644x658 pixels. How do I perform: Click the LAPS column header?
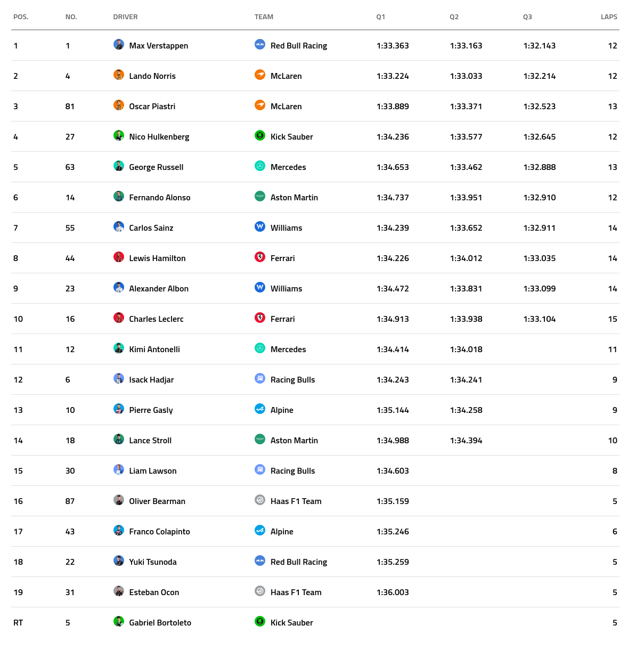[x=609, y=17]
